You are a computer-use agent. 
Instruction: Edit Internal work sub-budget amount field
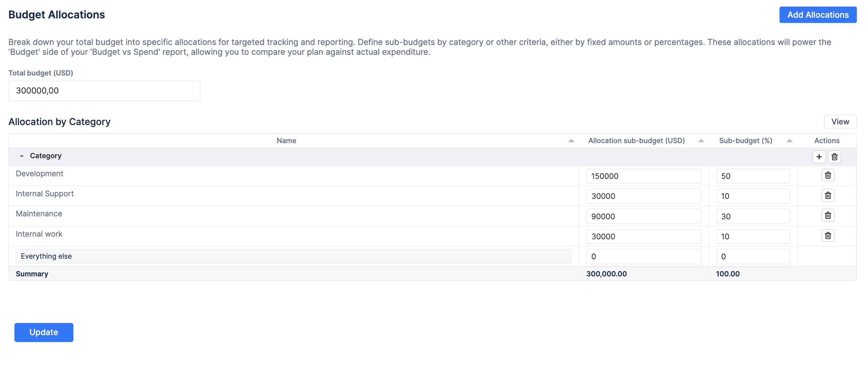[x=643, y=236]
